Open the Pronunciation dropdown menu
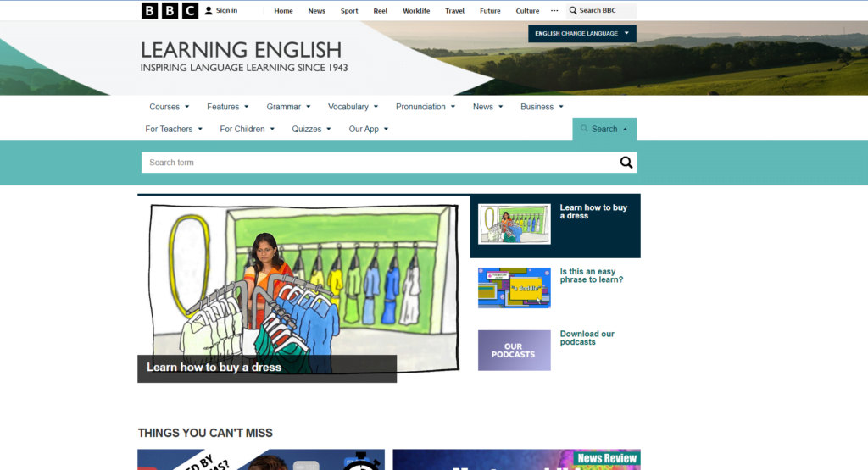The height and width of the screenshot is (470, 868). 426,107
